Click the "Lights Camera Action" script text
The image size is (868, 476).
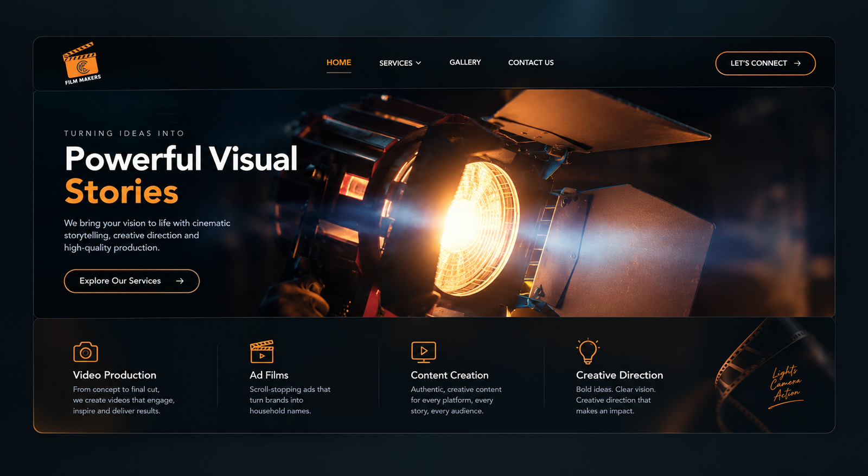point(786,385)
